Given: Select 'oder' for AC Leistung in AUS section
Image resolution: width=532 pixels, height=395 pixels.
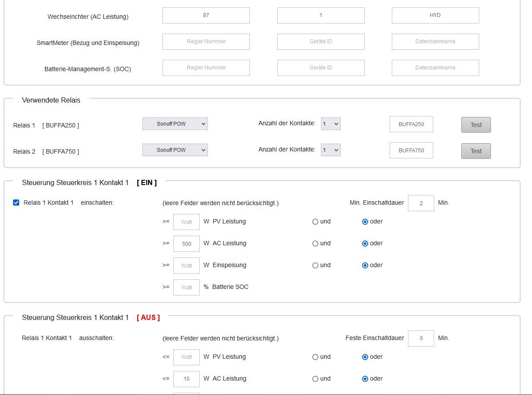Looking at the screenshot, I should 365,379.
